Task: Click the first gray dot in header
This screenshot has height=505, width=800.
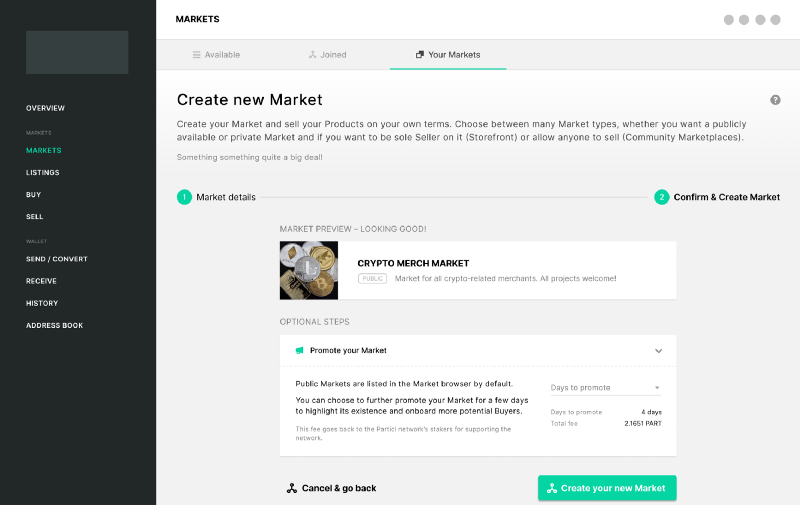Action: [x=729, y=19]
